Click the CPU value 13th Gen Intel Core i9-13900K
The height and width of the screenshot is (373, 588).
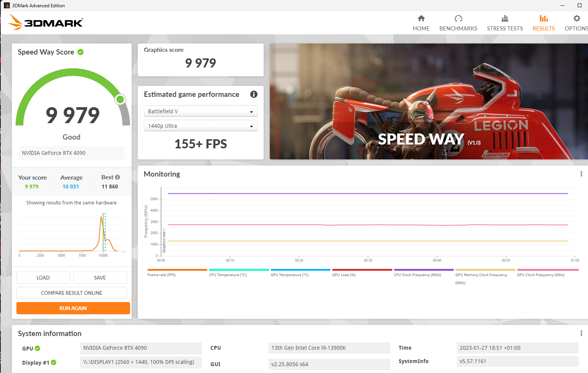pyautogui.click(x=329, y=348)
